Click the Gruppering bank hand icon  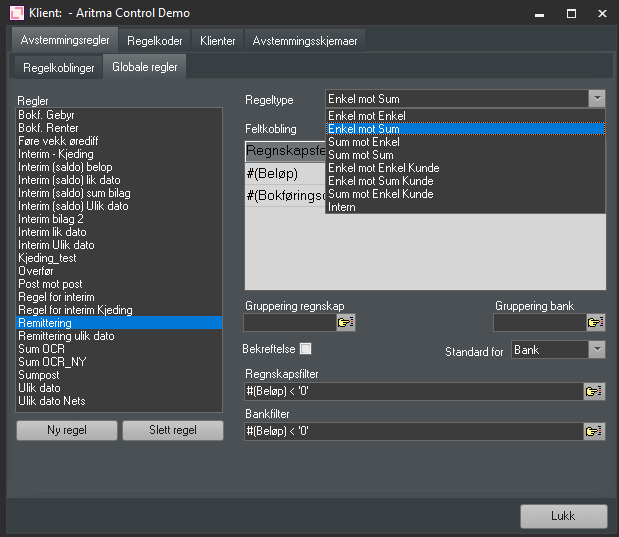click(596, 322)
